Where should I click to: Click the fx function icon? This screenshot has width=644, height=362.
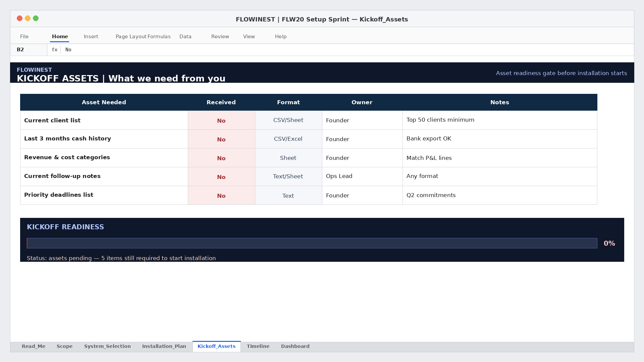[x=55, y=50]
